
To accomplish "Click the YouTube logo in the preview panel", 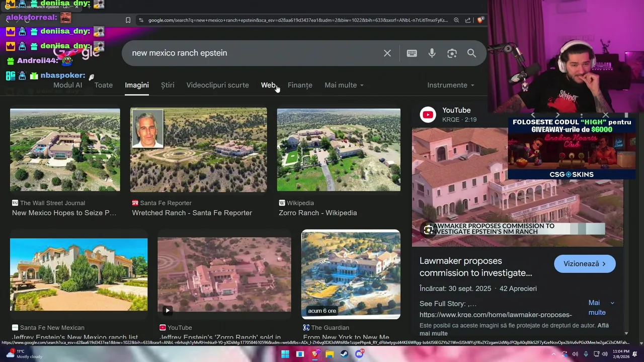I will click(428, 115).
